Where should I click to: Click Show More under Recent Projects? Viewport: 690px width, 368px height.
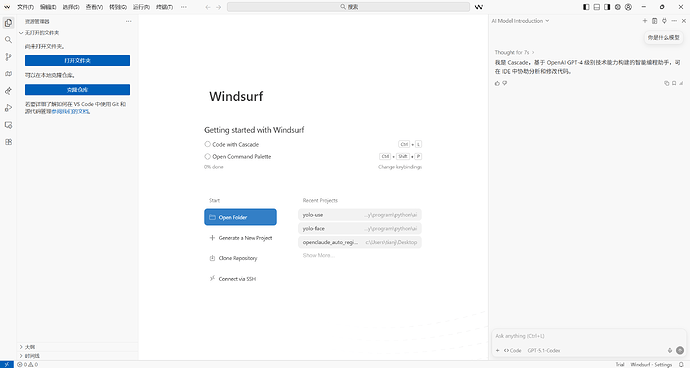tap(318, 255)
